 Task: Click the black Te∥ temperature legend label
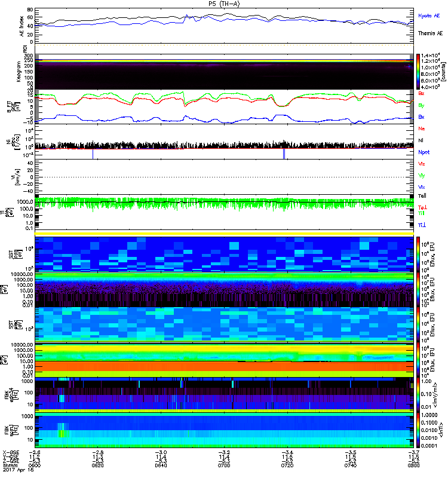point(422,196)
